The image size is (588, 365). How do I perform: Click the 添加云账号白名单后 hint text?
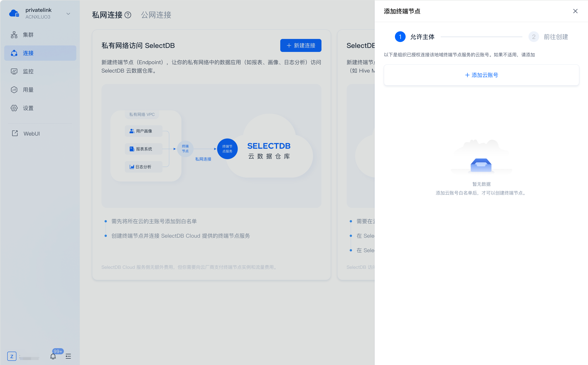point(481,193)
